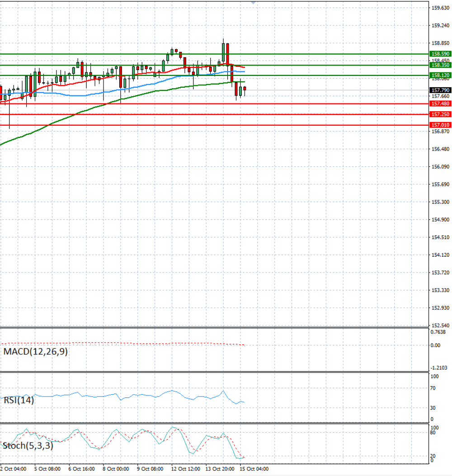Image resolution: width=452 pixels, height=476 pixels.
Task: Click the black 157.790 current price tag
Action: click(x=440, y=90)
